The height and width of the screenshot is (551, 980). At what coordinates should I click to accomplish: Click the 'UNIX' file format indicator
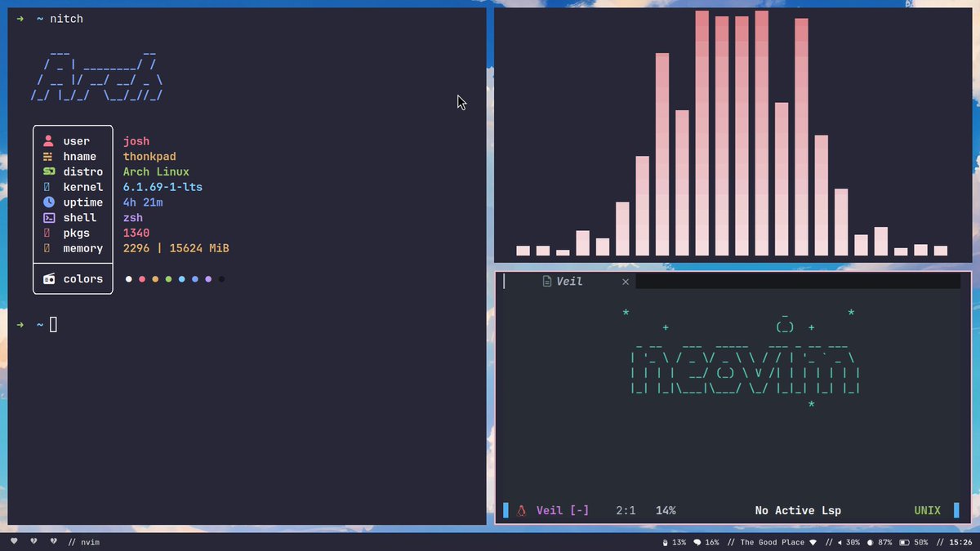(928, 511)
